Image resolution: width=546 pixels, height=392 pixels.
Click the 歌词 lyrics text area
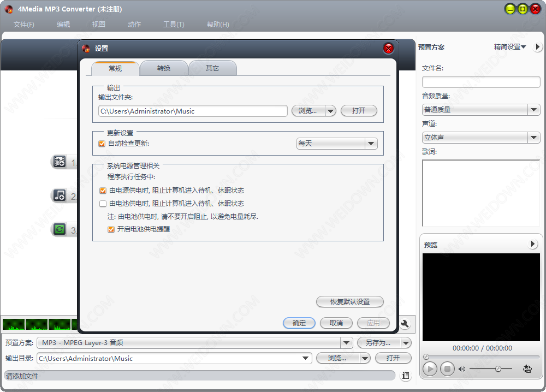coord(481,193)
